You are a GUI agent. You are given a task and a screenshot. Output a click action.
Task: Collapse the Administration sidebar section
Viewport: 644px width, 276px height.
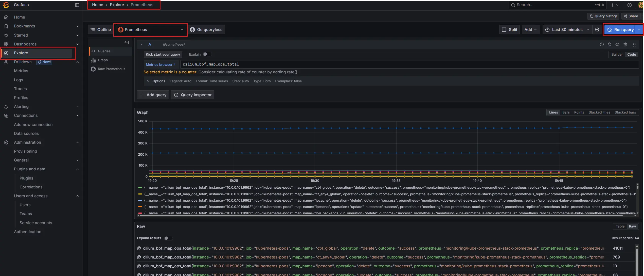click(x=78, y=142)
